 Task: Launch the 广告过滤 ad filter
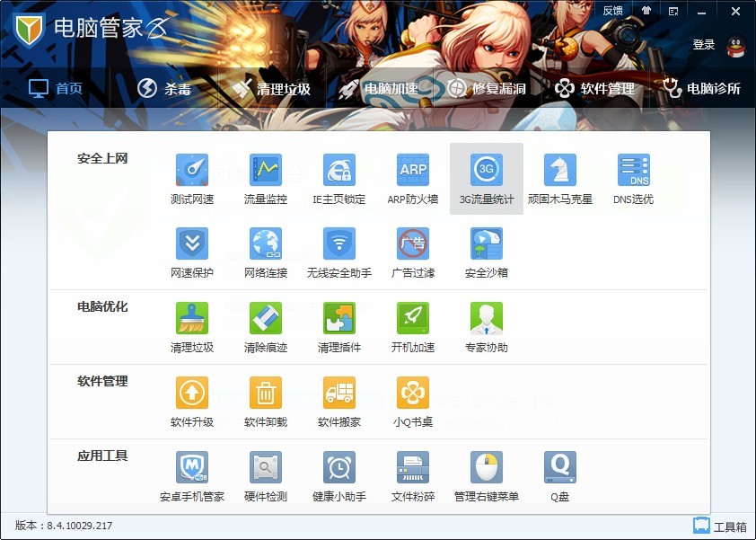pos(413,243)
